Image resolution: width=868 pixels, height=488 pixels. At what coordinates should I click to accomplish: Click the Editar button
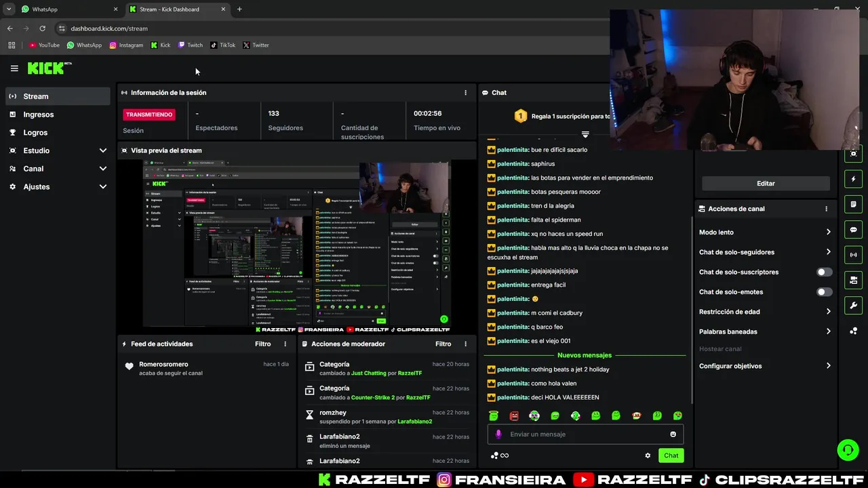tap(766, 184)
